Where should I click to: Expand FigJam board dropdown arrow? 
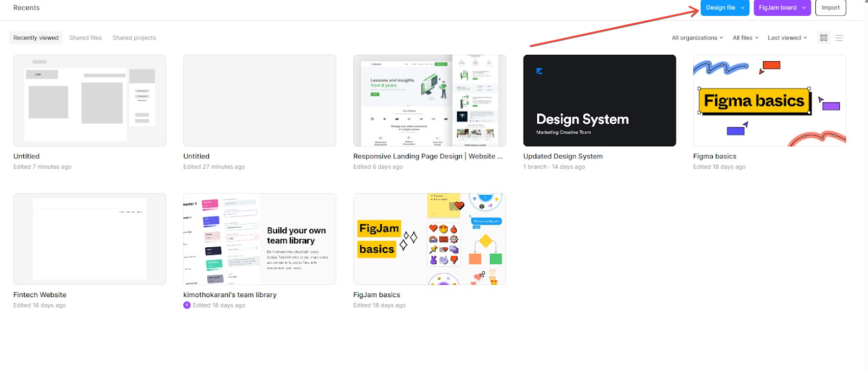click(804, 8)
